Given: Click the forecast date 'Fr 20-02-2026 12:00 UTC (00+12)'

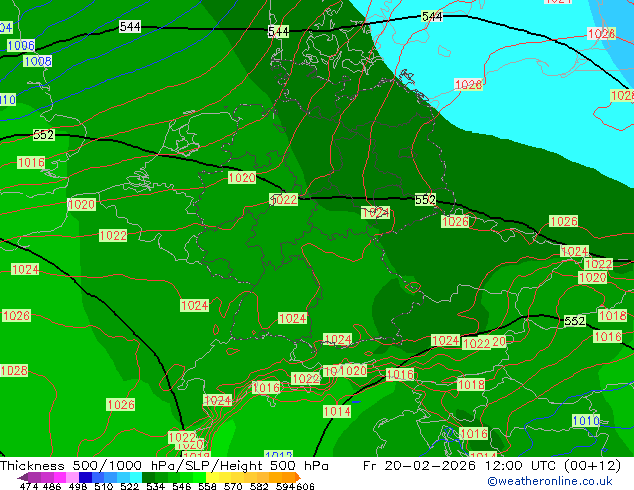Looking at the screenshot, I should (x=492, y=466).
